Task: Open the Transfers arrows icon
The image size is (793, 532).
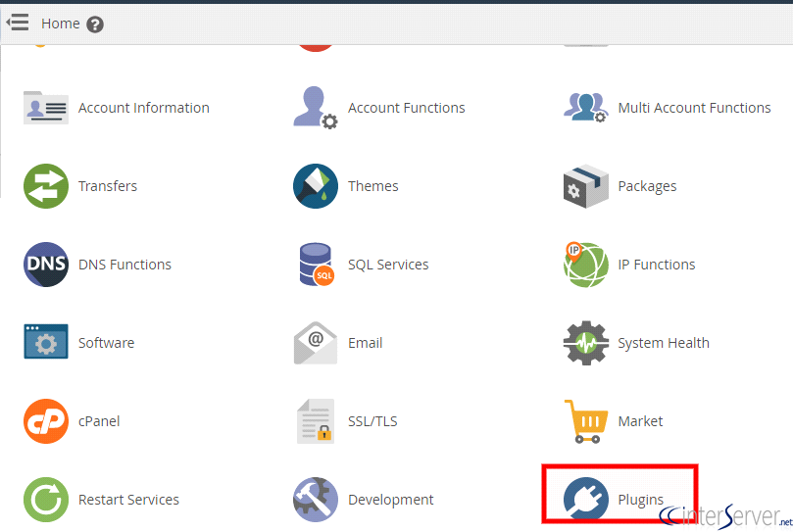Action: tap(46, 186)
